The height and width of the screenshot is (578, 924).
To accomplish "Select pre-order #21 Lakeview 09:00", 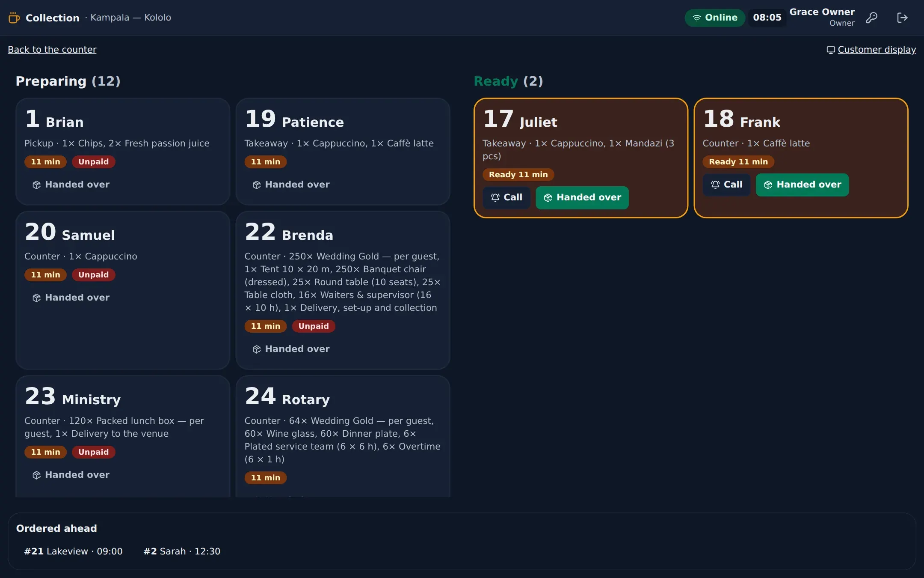I will pos(73,551).
